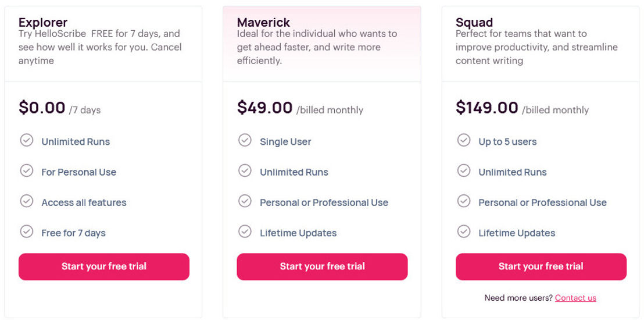Start the free trial for Squad plan
The width and height of the screenshot is (644, 320).
[x=541, y=266]
